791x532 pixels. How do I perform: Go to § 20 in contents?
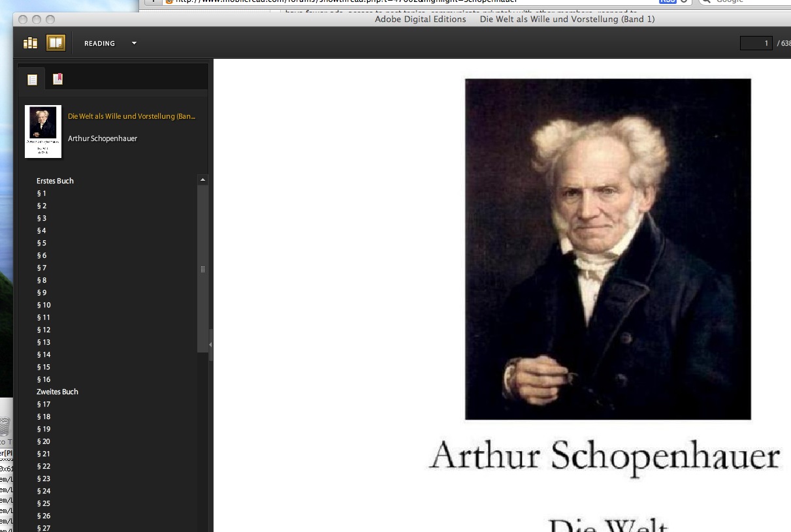44,441
